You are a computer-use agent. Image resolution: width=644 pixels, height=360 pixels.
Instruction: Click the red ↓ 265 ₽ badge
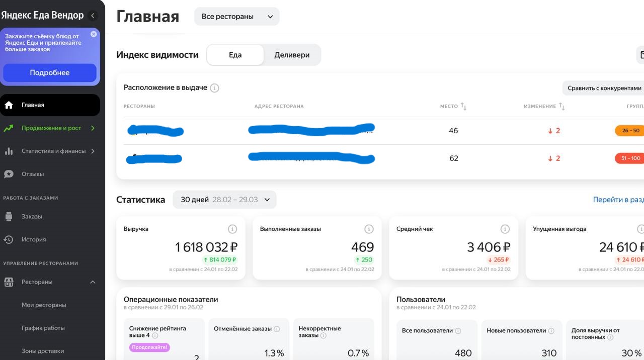[498, 260]
